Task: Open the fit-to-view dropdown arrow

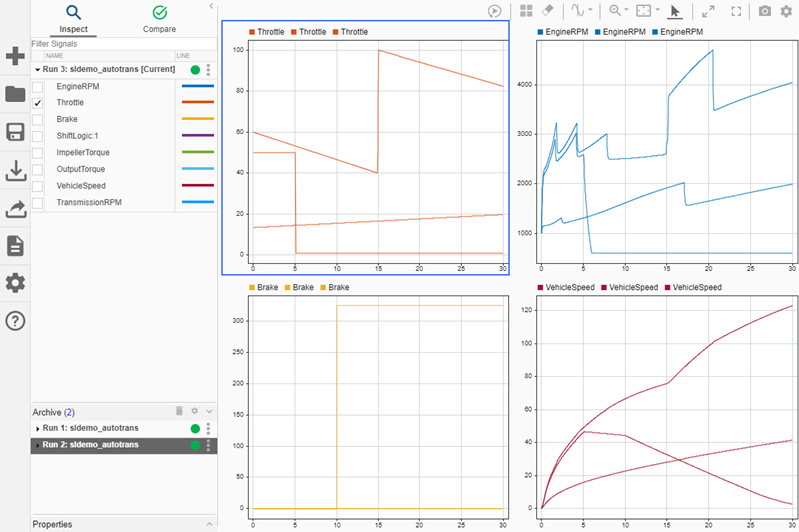Action: click(658, 10)
